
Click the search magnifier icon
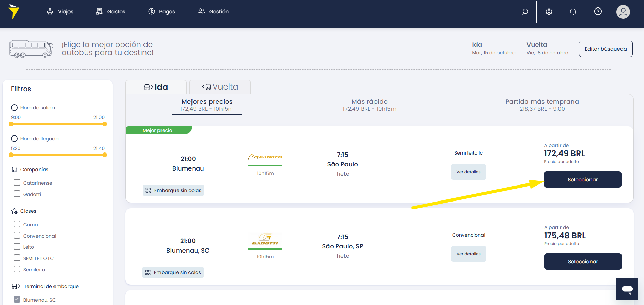pyautogui.click(x=525, y=12)
